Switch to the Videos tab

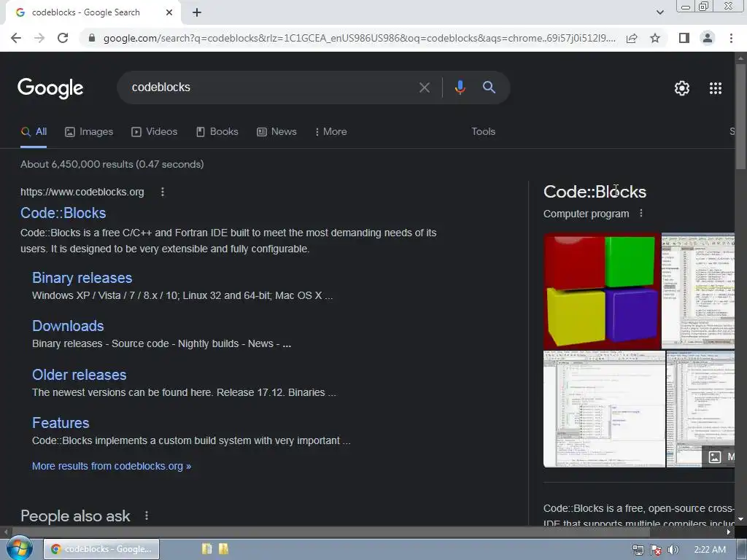[x=155, y=132]
